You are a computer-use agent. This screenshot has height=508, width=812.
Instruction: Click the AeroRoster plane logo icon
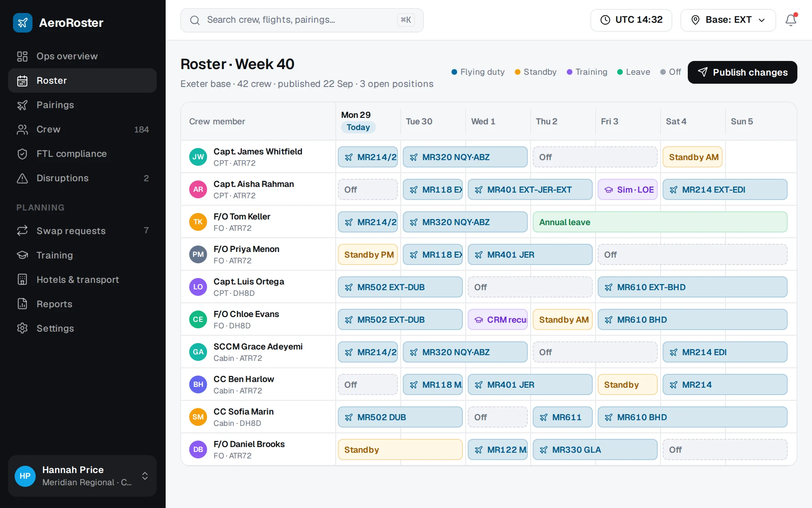[x=22, y=23]
